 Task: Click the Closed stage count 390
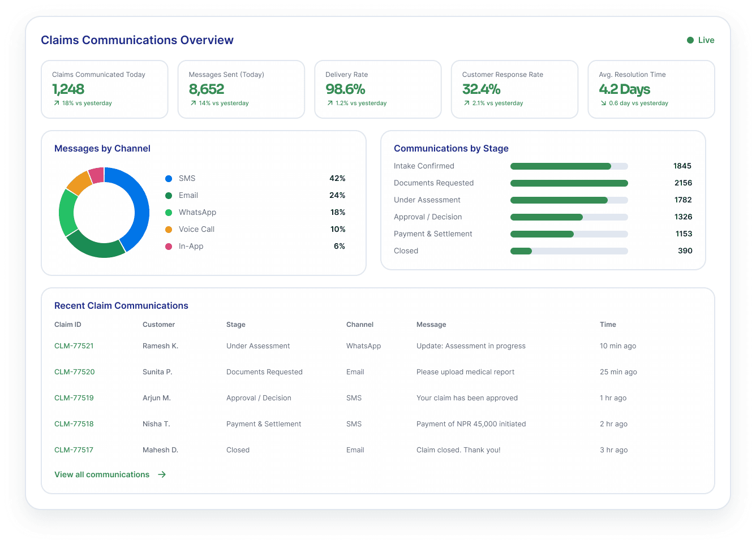[685, 251]
